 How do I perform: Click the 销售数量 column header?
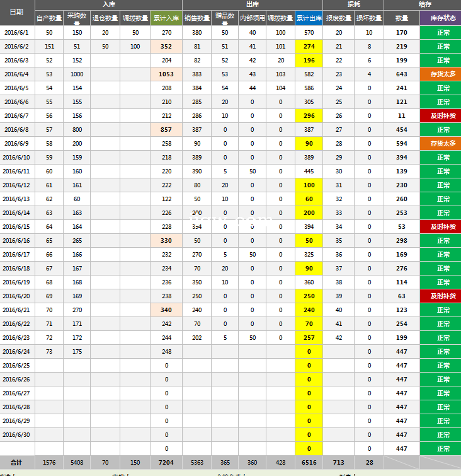click(197, 18)
